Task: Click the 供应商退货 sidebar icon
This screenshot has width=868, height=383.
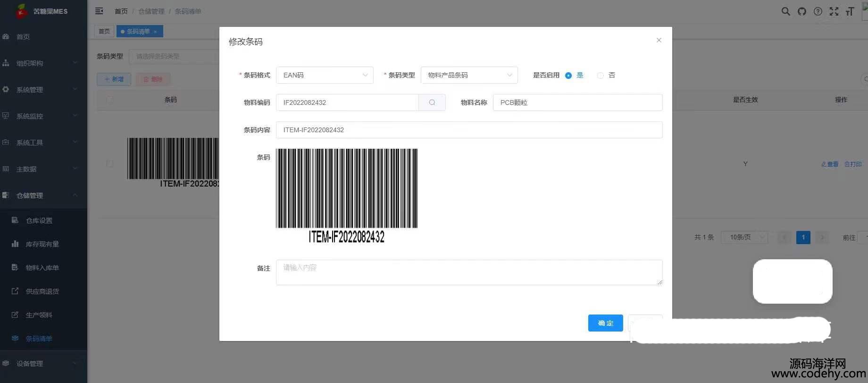Action: pos(15,291)
